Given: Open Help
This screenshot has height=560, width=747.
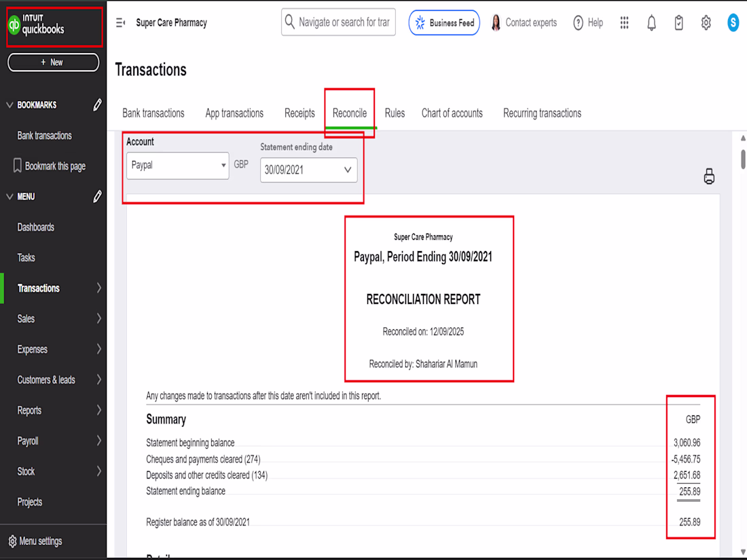Looking at the screenshot, I should (595, 22).
